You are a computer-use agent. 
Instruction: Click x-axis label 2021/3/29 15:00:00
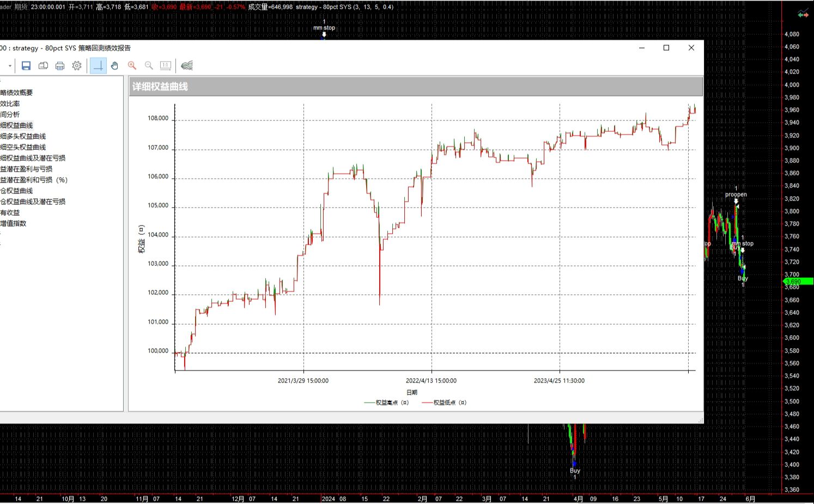pos(303,381)
